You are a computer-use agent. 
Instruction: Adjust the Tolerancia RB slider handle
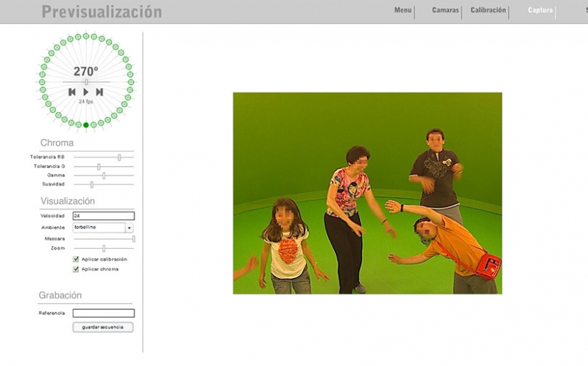point(119,157)
